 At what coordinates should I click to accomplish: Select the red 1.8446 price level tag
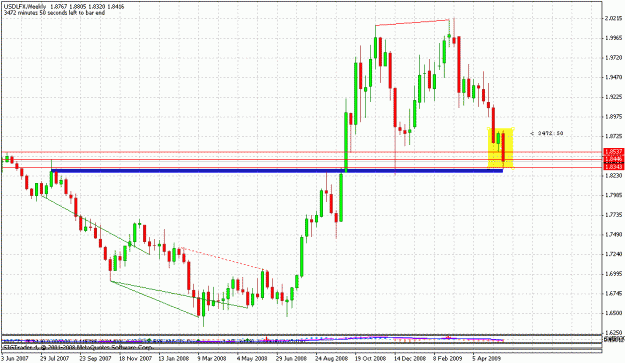tap(614, 159)
